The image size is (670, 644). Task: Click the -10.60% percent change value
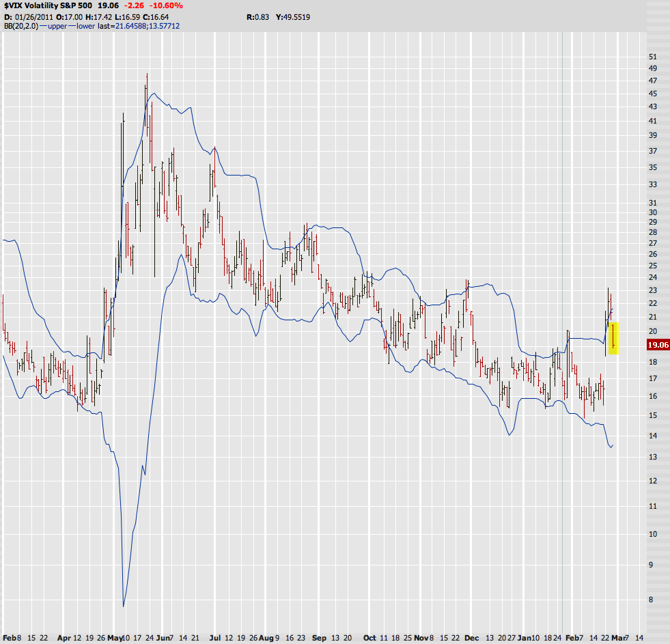[x=166, y=5]
